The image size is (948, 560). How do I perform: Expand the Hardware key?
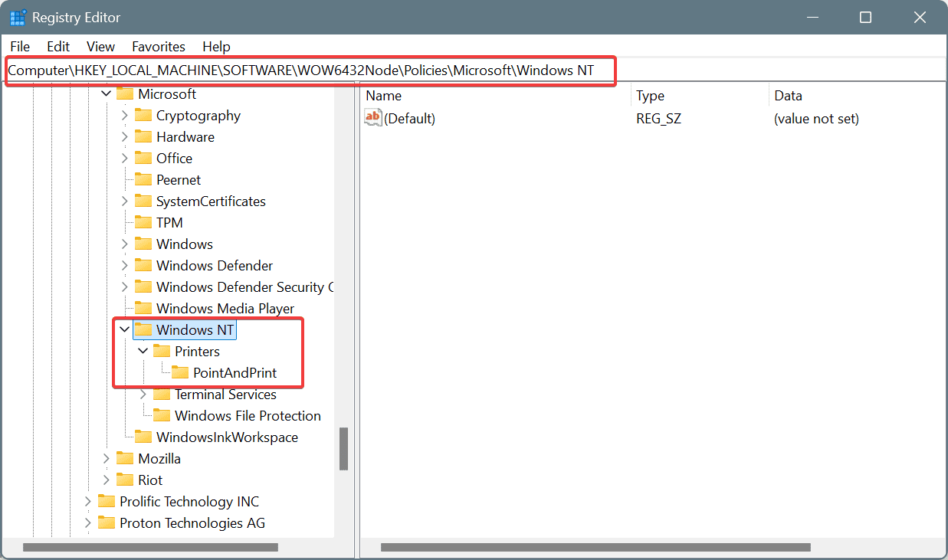(125, 136)
